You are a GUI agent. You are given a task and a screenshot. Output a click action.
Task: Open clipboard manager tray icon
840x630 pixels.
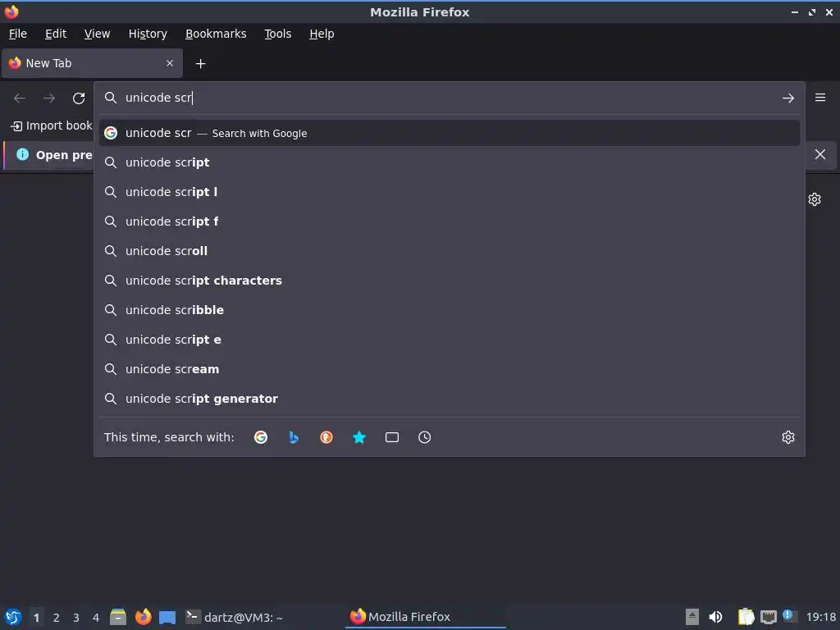pyautogui.click(x=745, y=617)
